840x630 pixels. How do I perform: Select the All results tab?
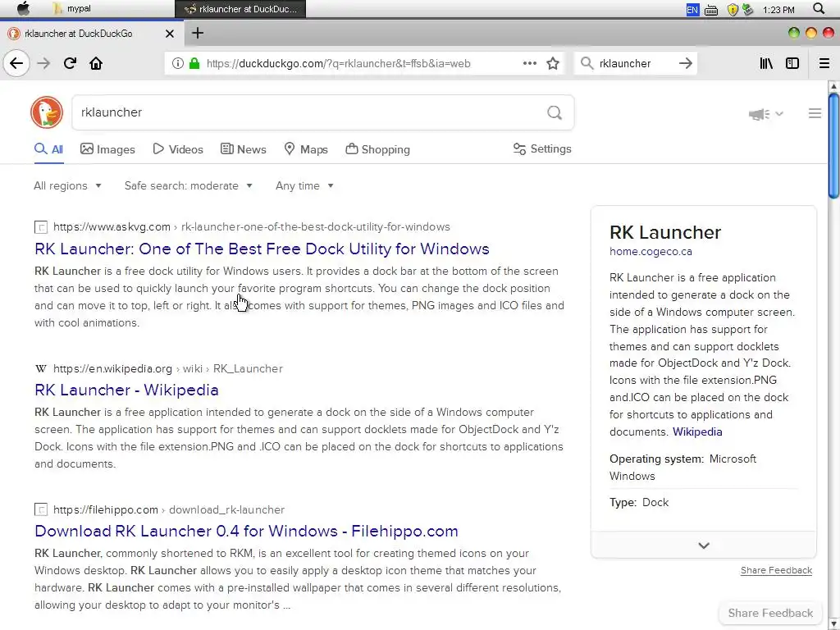[x=48, y=149]
